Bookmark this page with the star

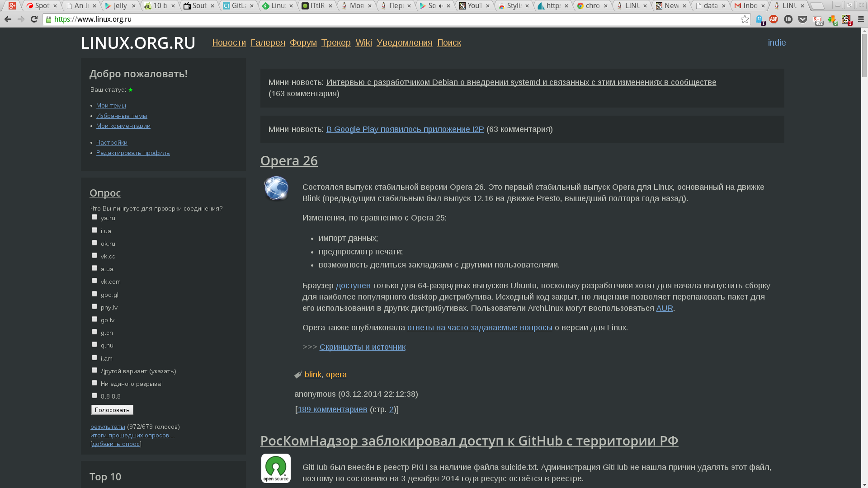[745, 19]
